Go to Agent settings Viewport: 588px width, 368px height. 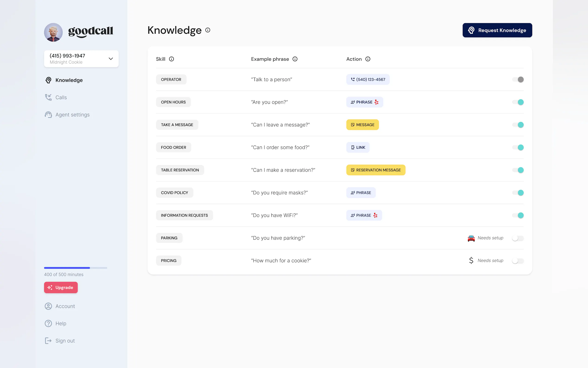(72, 115)
